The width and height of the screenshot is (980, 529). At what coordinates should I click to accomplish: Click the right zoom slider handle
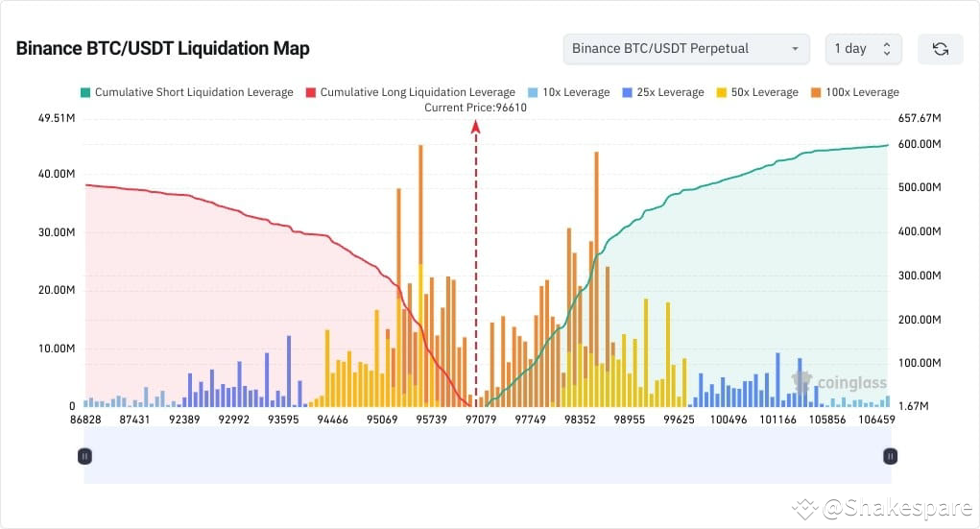pyautogui.click(x=890, y=456)
